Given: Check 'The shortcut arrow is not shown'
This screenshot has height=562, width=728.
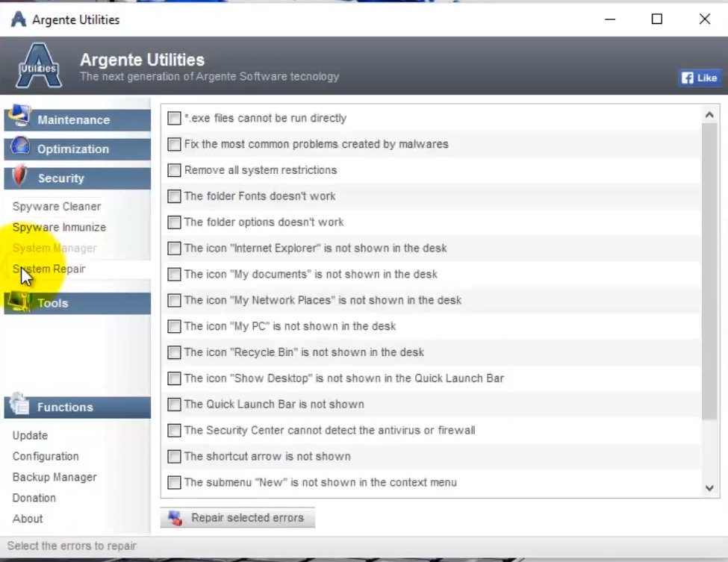Looking at the screenshot, I should [x=174, y=457].
